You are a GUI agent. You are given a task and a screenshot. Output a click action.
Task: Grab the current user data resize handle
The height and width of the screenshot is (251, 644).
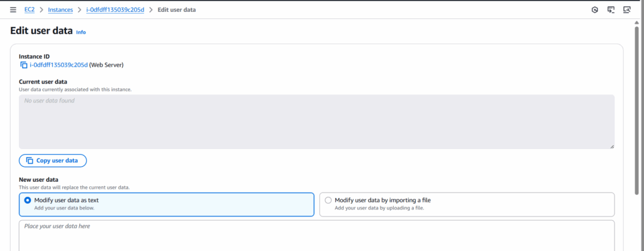coord(612,146)
